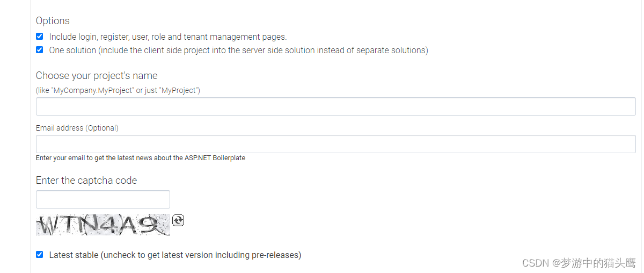Viewport: 644px width, 273px height.
Task: Click the 'Email address (Optional)' label
Action: pyautogui.click(x=77, y=128)
